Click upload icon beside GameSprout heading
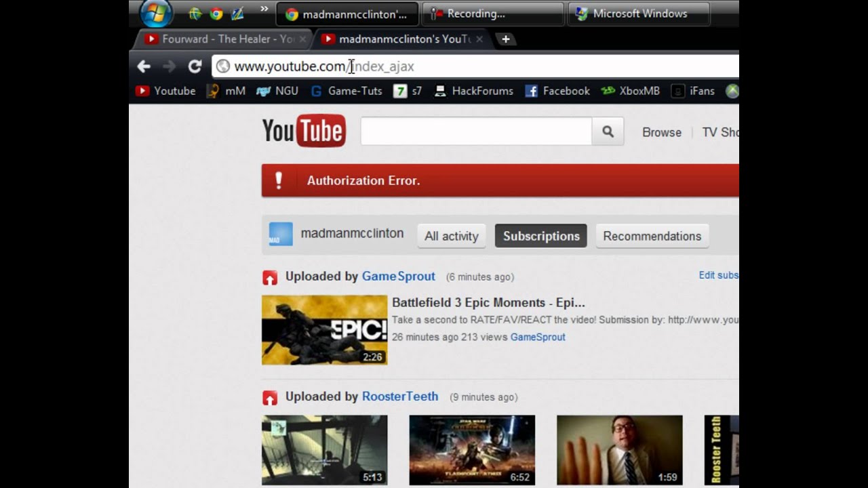Viewport: 868px width, 488px height. 270,277
